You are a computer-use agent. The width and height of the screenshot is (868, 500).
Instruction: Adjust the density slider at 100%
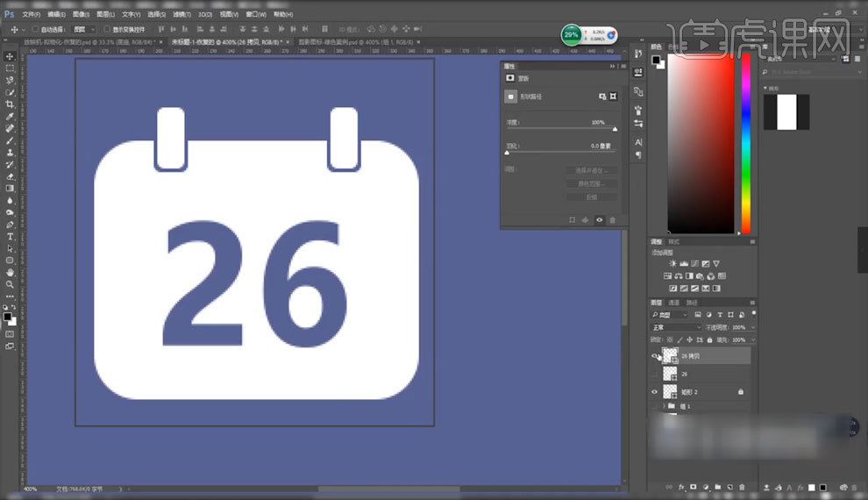[x=615, y=129]
